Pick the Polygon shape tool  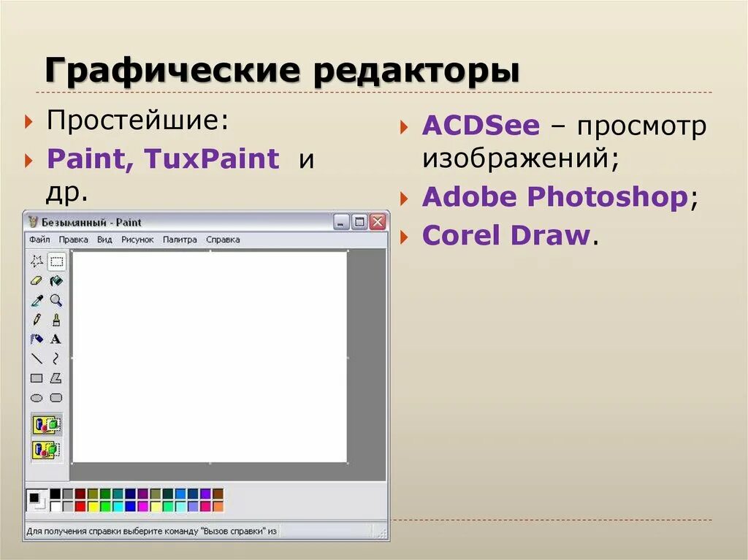coord(56,378)
